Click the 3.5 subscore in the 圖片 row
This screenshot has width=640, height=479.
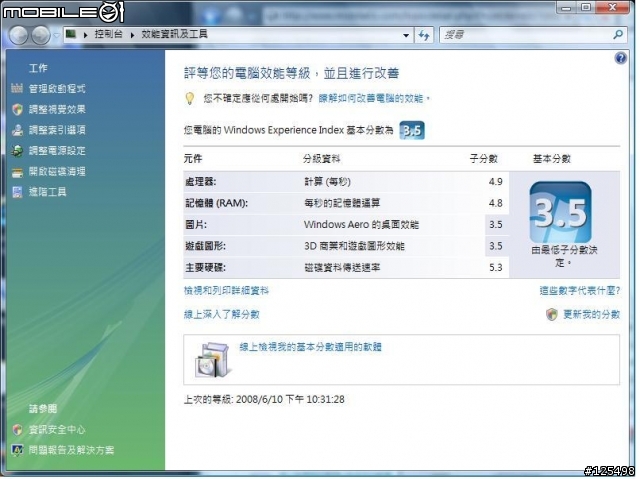coord(496,225)
